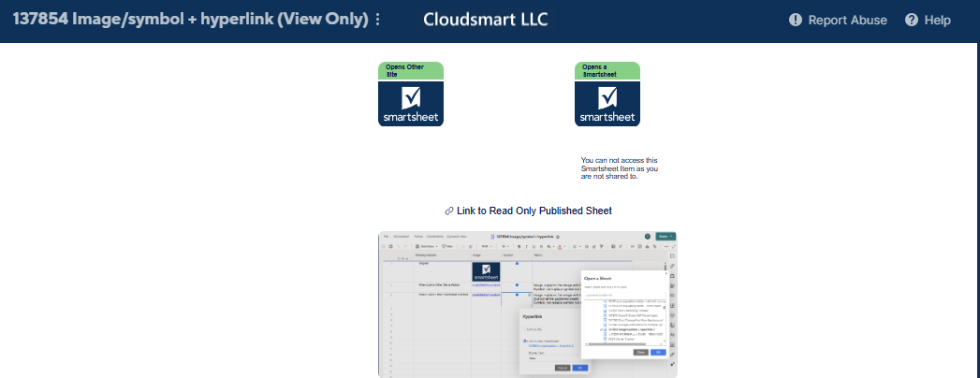Image resolution: width=980 pixels, height=378 pixels.
Task: Click the Cloudsmart LLC header text
Action: 485,20
